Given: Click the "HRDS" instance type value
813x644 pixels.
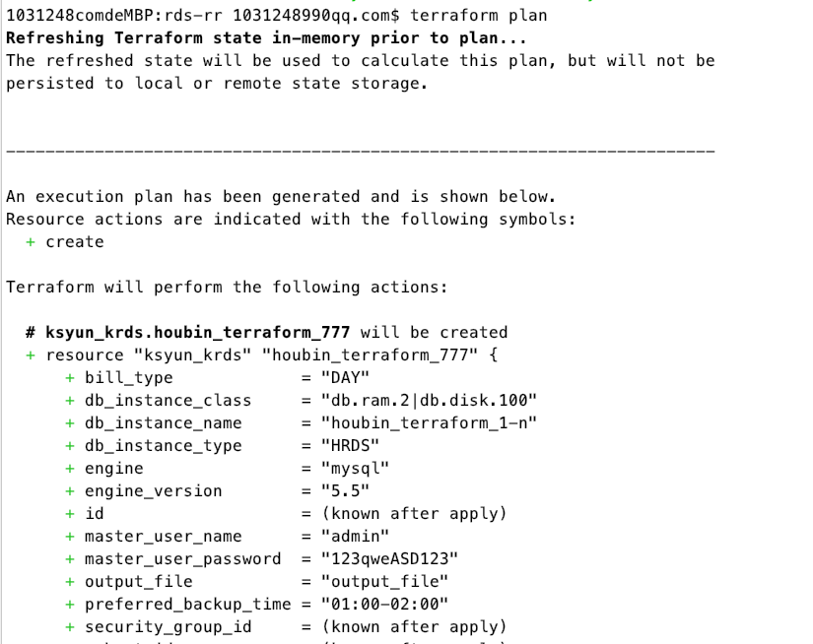Looking at the screenshot, I should (350, 446).
